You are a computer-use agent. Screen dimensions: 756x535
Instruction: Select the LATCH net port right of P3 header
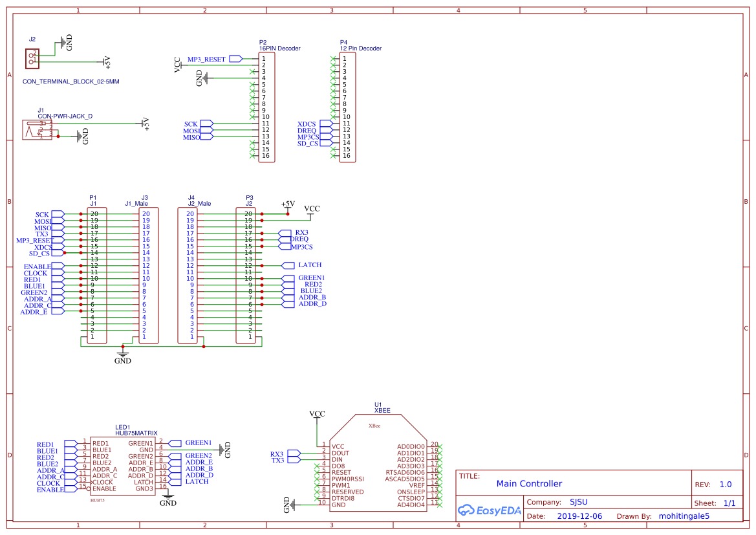[288, 265]
